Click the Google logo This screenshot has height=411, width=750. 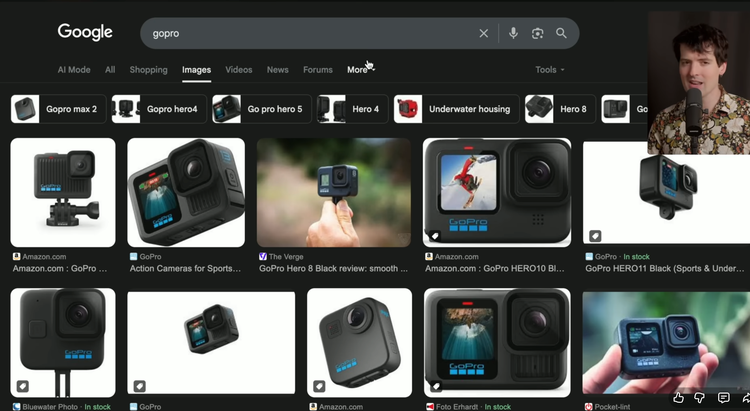85,32
